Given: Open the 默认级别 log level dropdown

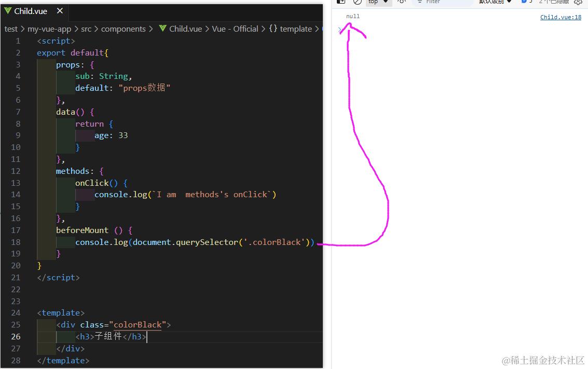Looking at the screenshot, I should coord(495,2).
